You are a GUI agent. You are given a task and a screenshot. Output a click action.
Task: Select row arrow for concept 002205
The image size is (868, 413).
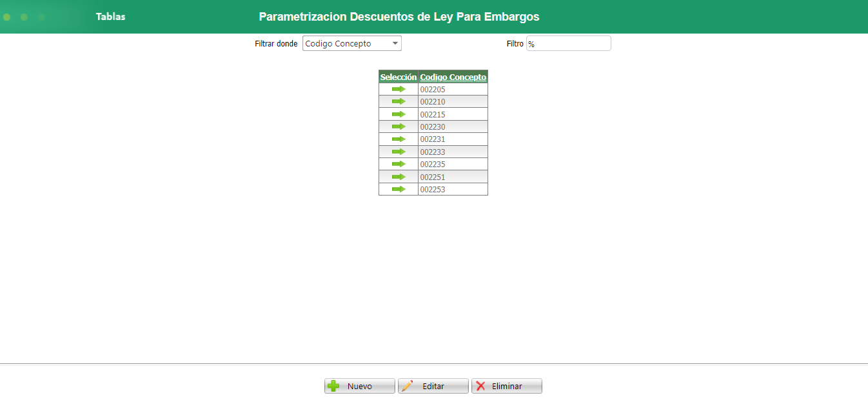tap(399, 89)
